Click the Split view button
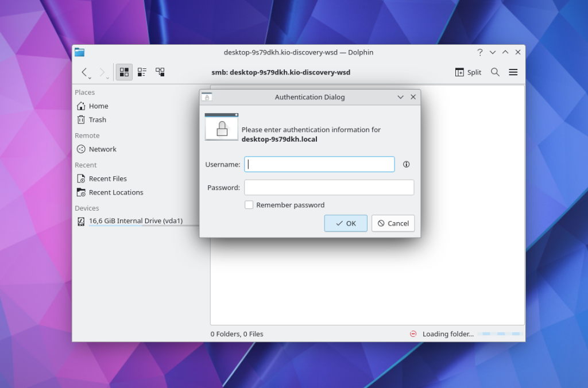 tap(468, 72)
